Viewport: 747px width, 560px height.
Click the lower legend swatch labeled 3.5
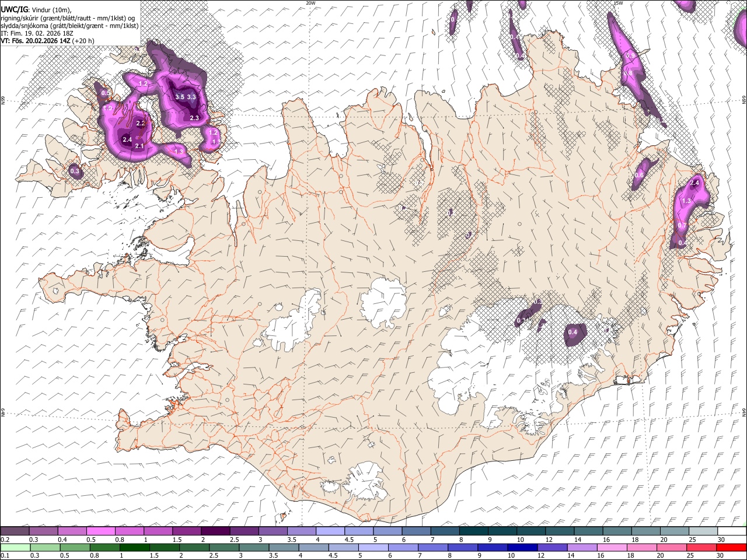pyautogui.click(x=284, y=547)
